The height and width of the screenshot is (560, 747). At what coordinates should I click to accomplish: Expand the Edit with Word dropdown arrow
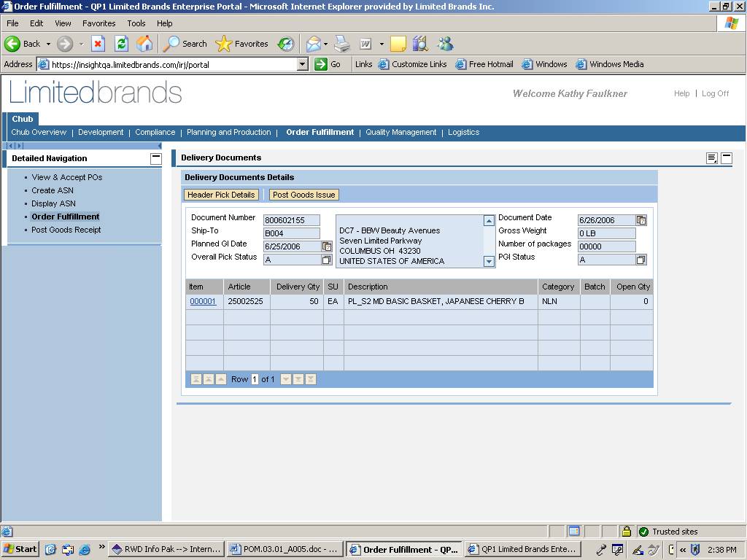382,44
